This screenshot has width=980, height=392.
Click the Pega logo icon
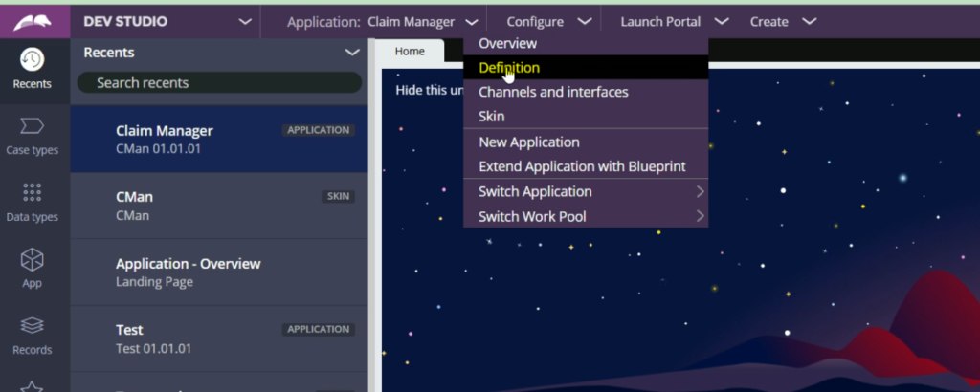(32, 22)
